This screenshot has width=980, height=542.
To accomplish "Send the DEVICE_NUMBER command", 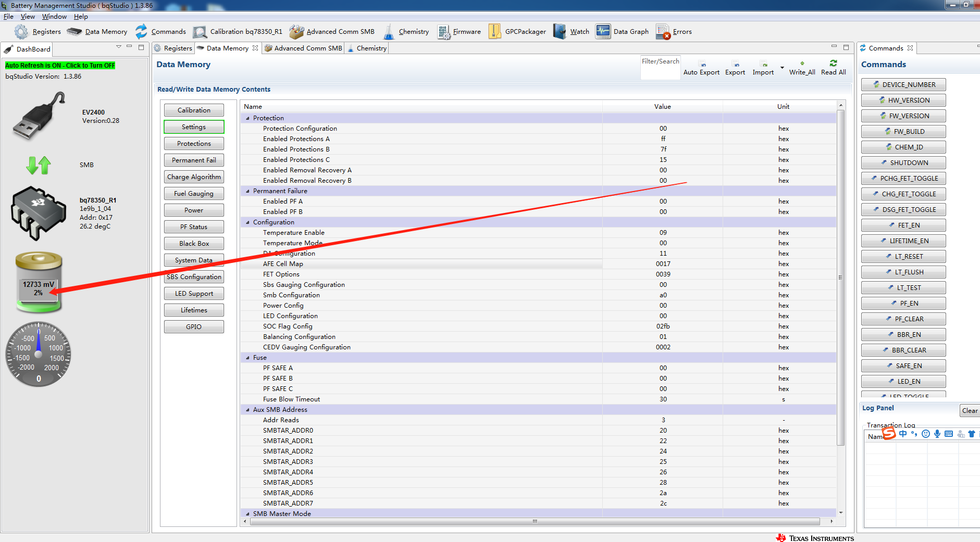I will point(903,85).
